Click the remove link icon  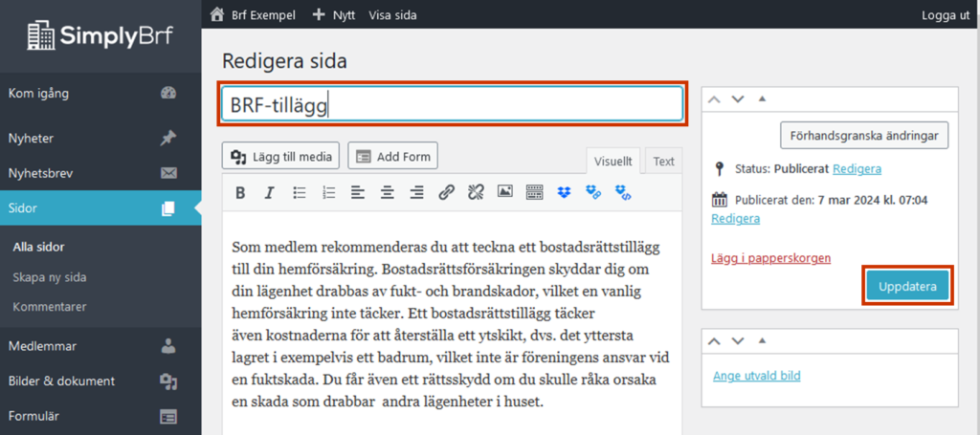[476, 193]
